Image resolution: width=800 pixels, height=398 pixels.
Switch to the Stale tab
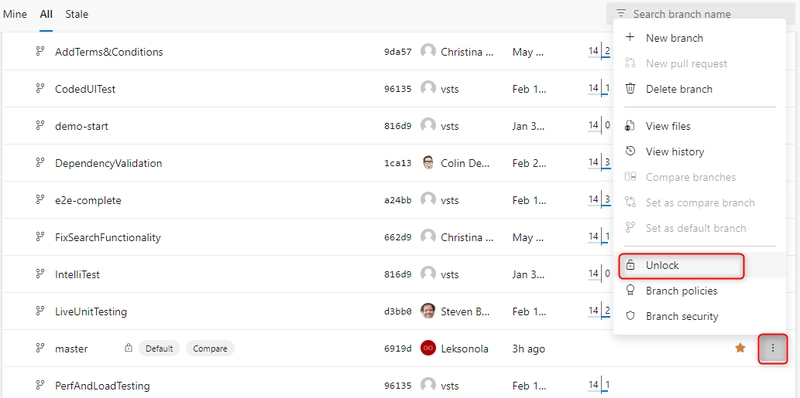pos(77,14)
